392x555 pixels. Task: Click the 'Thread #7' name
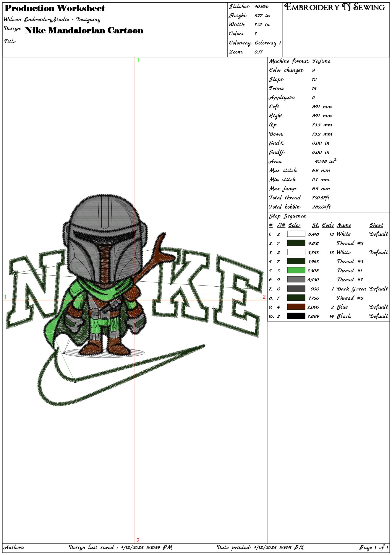pos(350,280)
